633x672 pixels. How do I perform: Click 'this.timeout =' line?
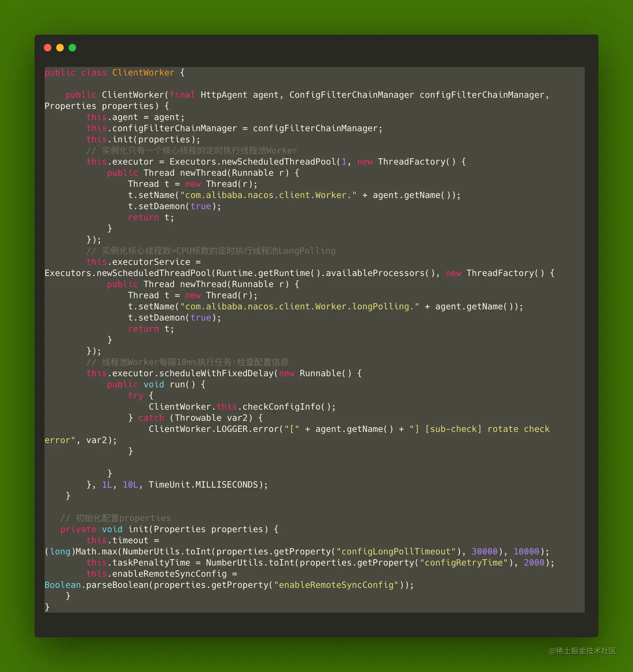click(123, 540)
